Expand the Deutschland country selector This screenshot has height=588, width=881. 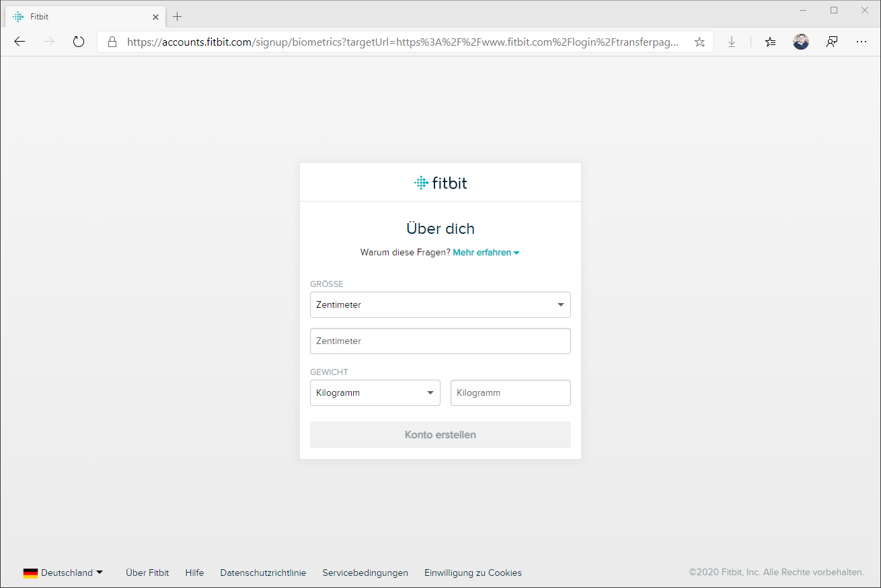point(63,573)
